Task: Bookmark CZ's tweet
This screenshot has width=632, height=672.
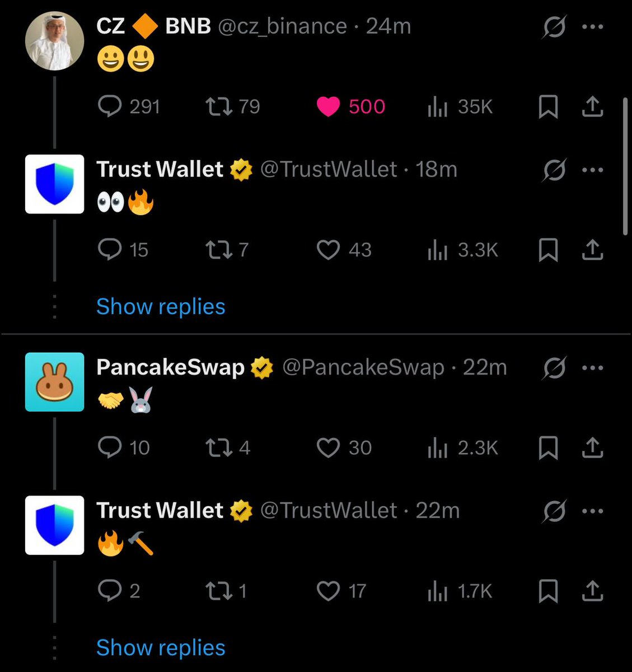Action: coord(548,106)
